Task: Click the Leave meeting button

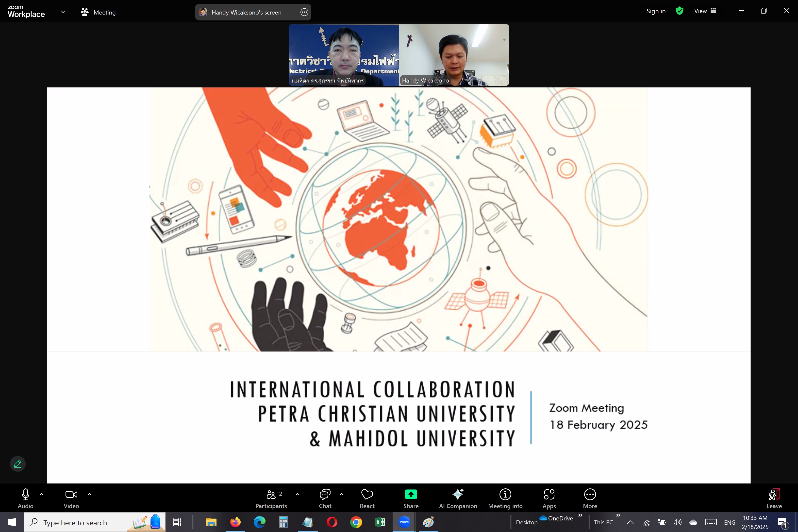Action: point(774,498)
